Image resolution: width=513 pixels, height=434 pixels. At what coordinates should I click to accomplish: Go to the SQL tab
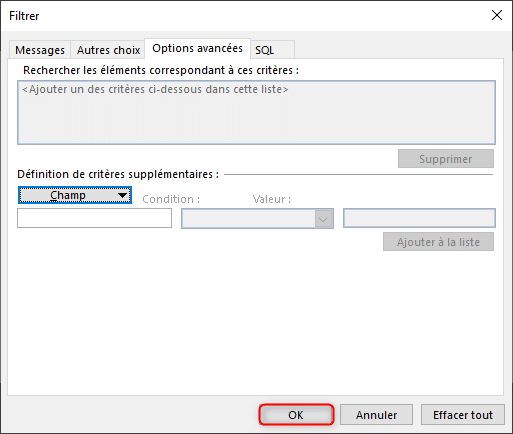click(273, 50)
